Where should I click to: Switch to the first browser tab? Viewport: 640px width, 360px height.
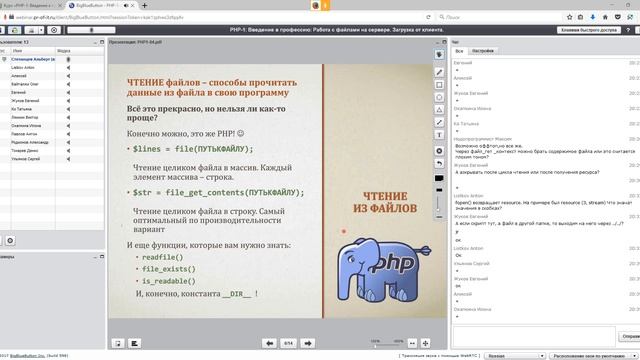click(31, 5)
